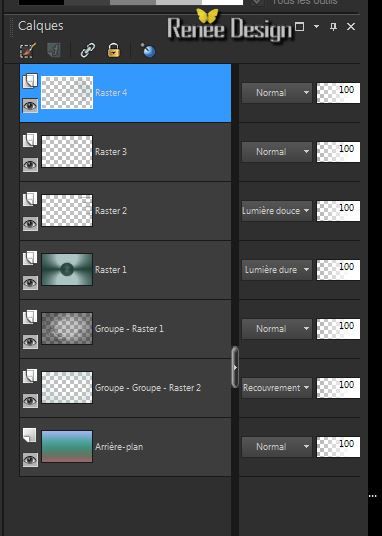Open Recouvrement blend mode dropdown for Groupe layer
The width and height of the screenshot is (382, 536).
(276, 388)
